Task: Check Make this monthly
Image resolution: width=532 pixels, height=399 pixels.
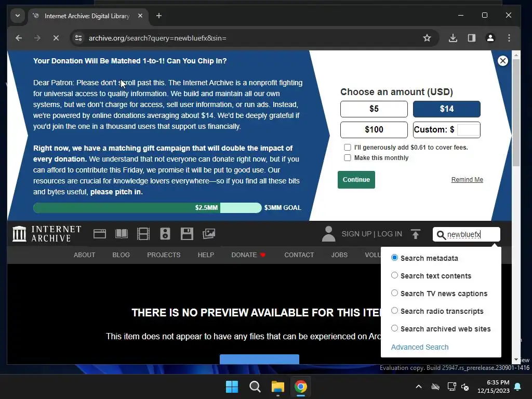Action: 348,158
